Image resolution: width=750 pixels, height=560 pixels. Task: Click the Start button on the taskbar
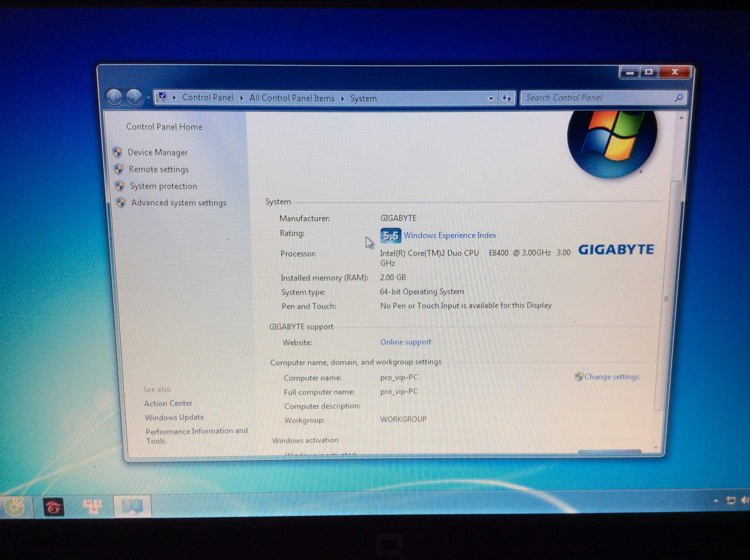[x=15, y=507]
